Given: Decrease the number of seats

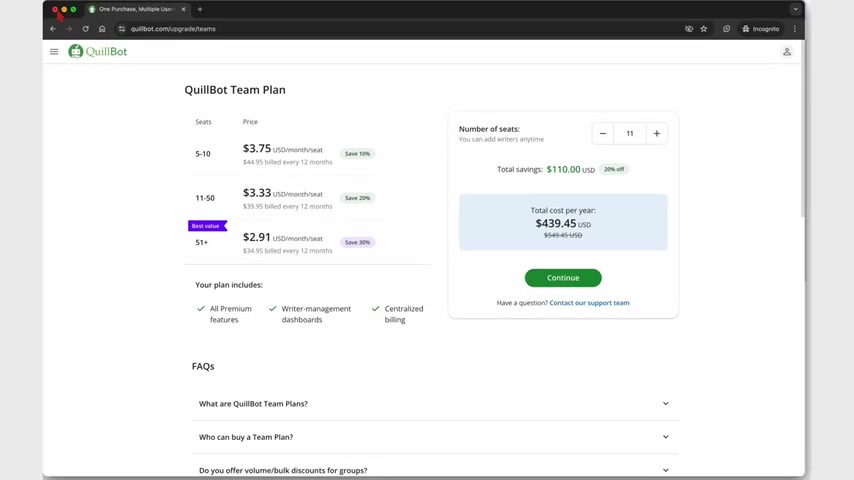Looking at the screenshot, I should pos(603,133).
